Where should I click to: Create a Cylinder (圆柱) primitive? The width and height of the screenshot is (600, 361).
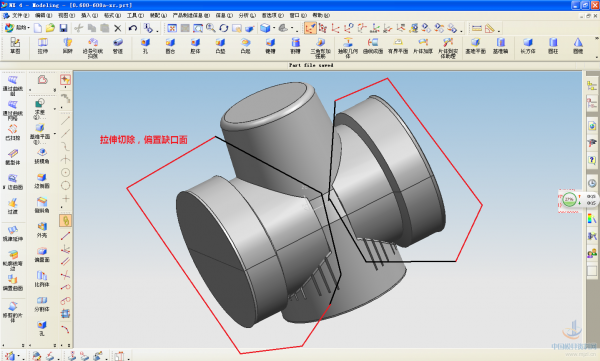553,46
